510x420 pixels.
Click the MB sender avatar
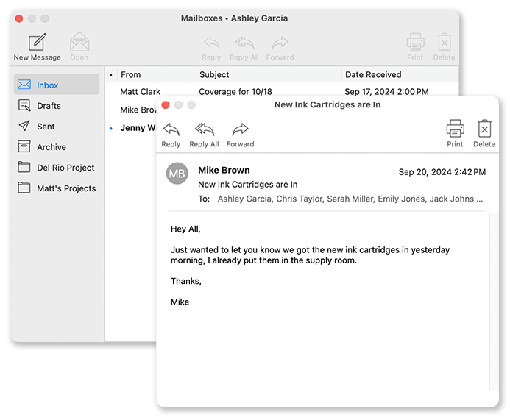tap(177, 174)
